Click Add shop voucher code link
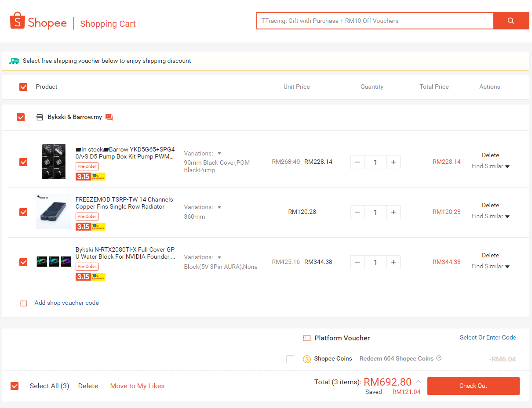532x408 pixels. 66,303
